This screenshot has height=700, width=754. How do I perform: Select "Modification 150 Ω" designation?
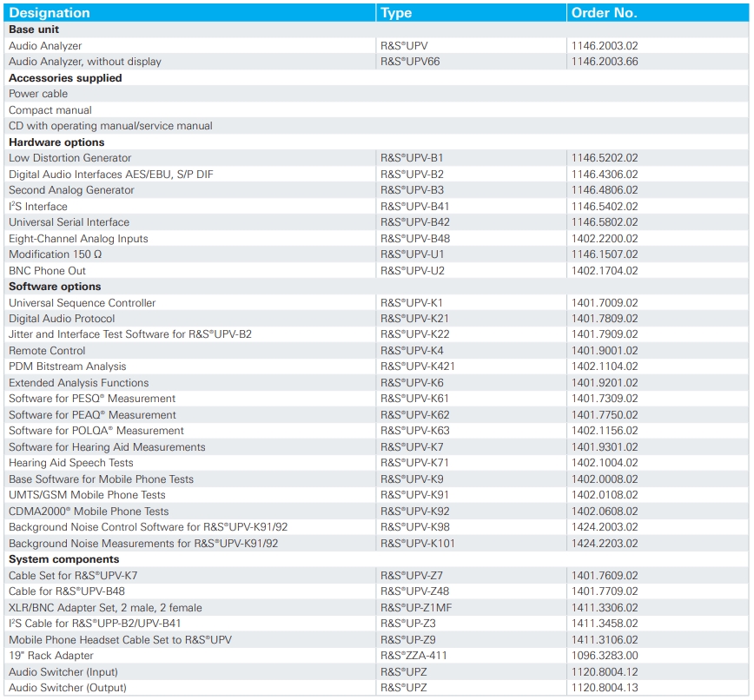(x=56, y=254)
